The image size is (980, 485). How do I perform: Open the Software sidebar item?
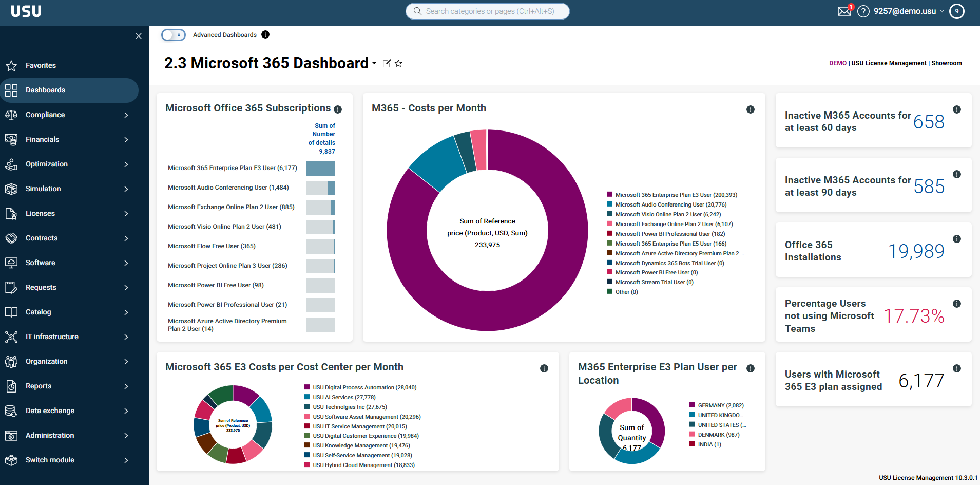[x=69, y=263]
